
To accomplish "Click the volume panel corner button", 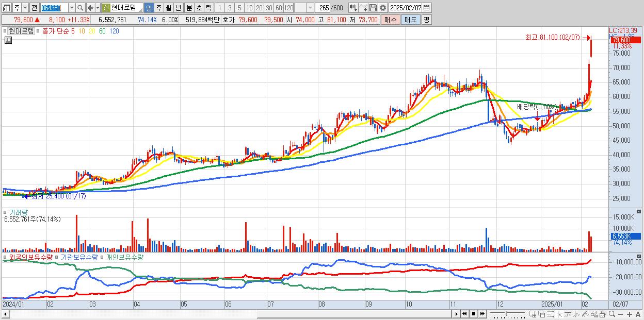I will [x=640, y=211].
